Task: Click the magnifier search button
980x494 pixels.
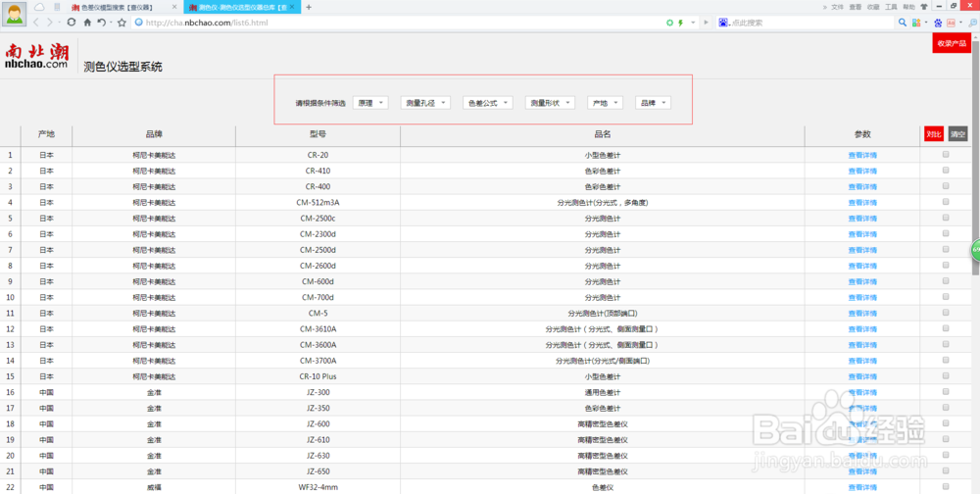Action: (903, 23)
